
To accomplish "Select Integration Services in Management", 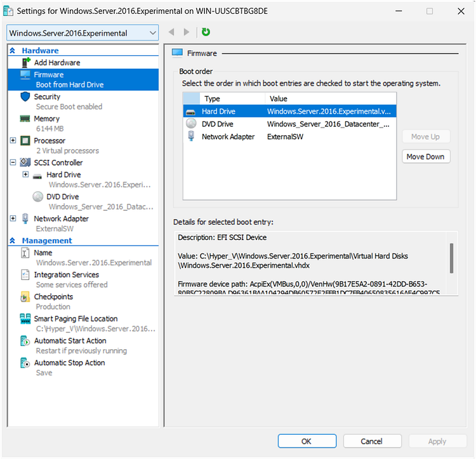I will click(x=67, y=275).
